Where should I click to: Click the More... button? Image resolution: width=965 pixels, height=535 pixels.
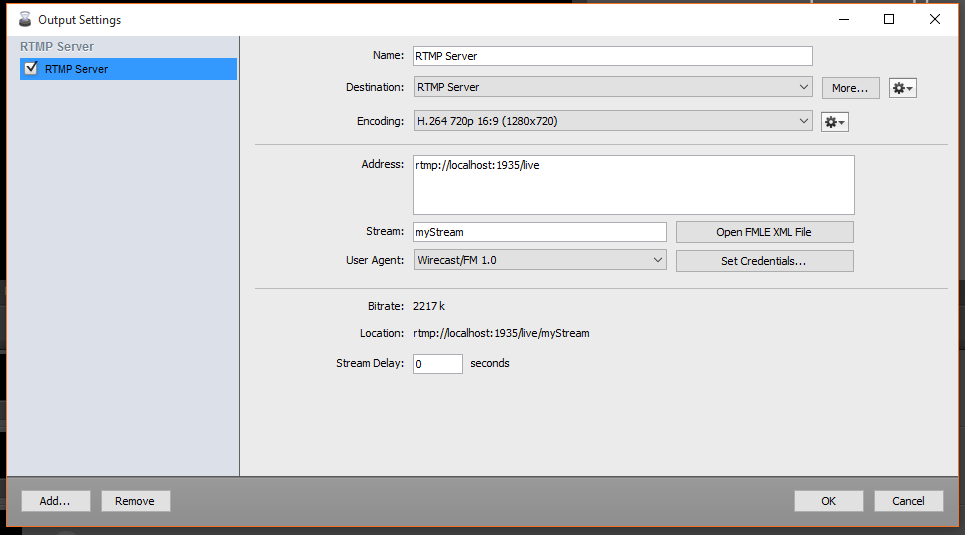851,88
